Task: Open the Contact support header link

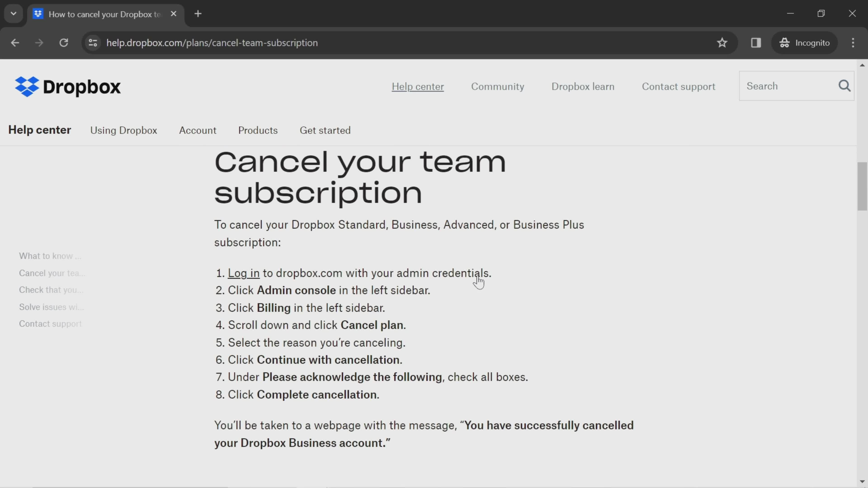Action: point(678,87)
